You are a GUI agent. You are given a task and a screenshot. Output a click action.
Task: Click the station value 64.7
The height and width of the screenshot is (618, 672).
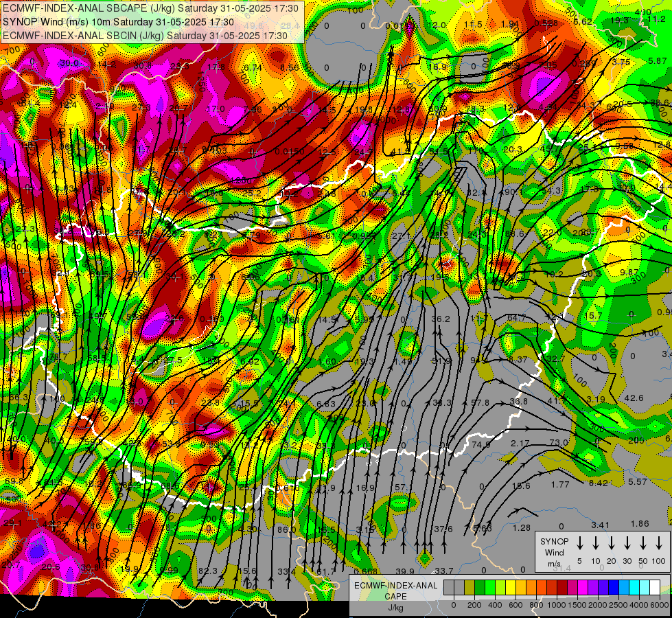(516, 318)
